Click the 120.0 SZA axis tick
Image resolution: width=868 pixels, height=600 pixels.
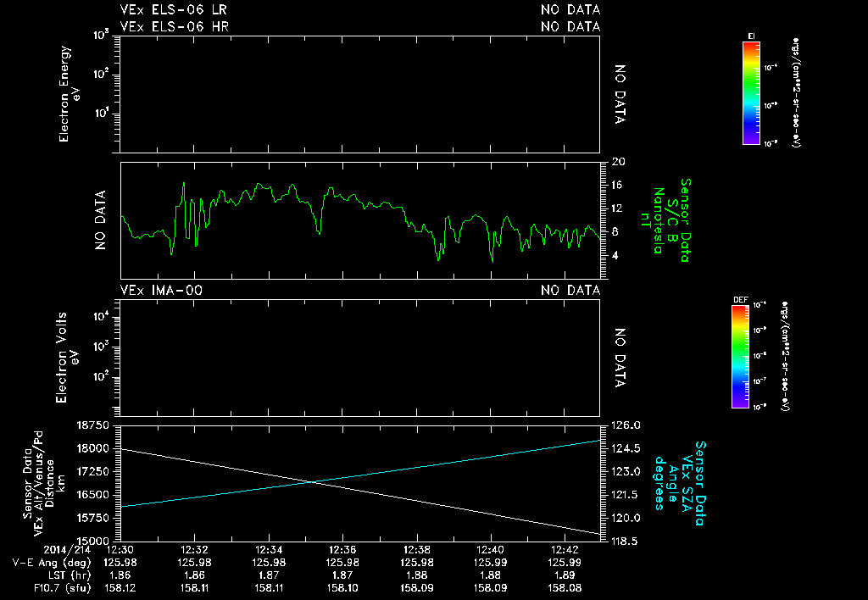[x=626, y=518]
